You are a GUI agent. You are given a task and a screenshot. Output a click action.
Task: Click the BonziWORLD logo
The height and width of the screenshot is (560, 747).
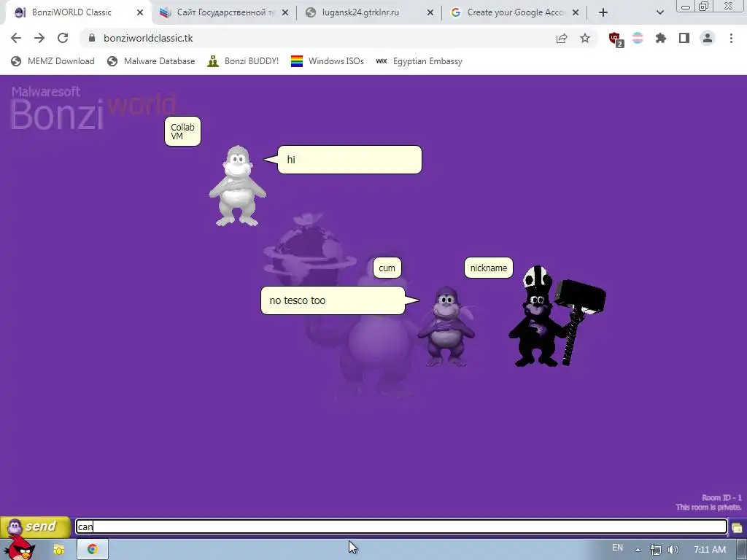tap(93, 108)
